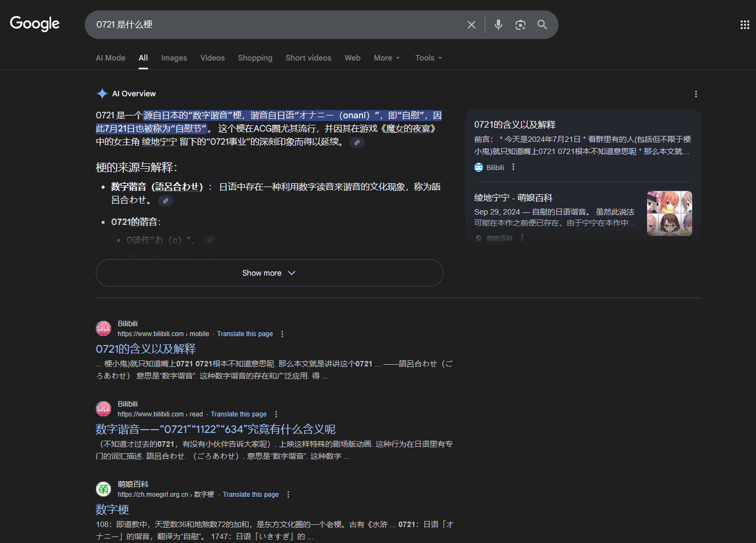Switch to the Images tab
Viewport: 756px width, 543px height.
coord(174,58)
